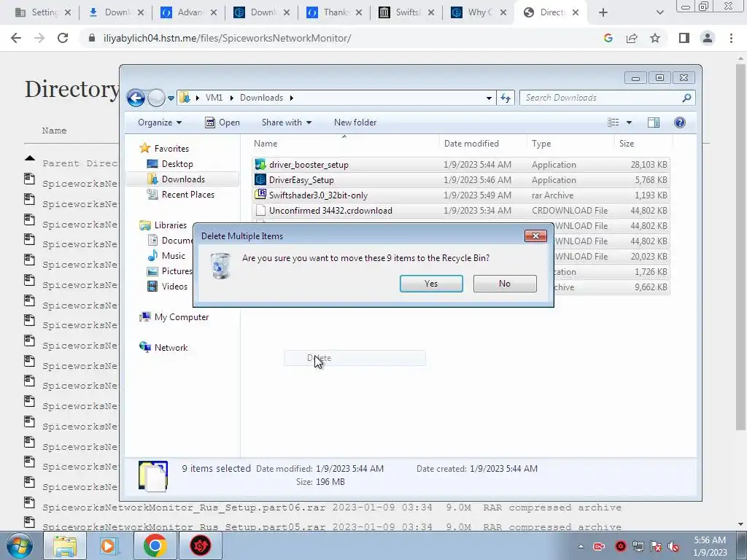The image size is (747, 560).
Task: Open the recent locations dropdown arrow
Action: pyautogui.click(x=171, y=98)
